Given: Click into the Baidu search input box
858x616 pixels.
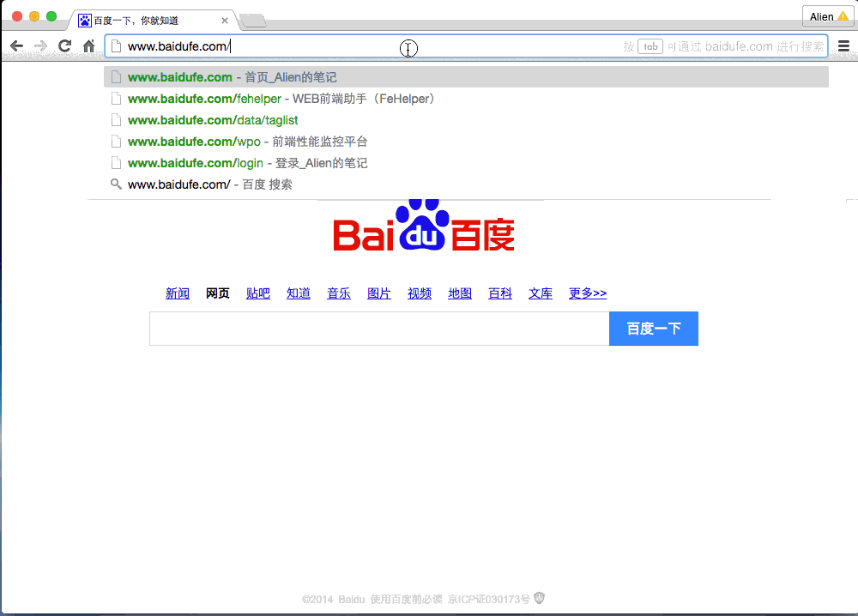Looking at the screenshot, I should [x=378, y=329].
